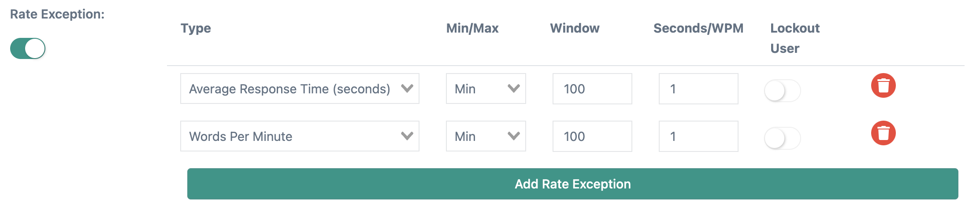Click Seconds/WPM field in Words Per Minute row
This screenshot has height=214, width=980.
click(x=698, y=137)
